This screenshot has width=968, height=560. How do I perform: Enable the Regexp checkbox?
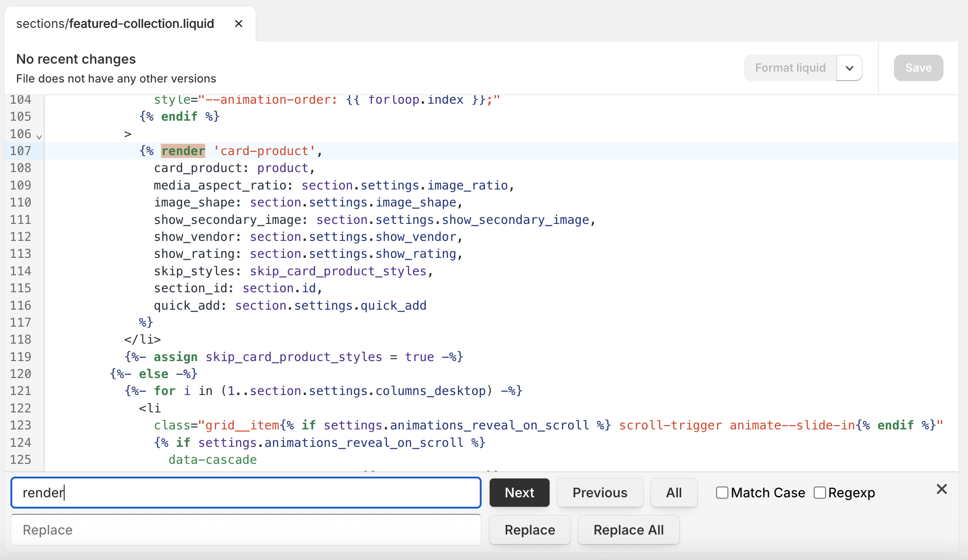point(820,493)
